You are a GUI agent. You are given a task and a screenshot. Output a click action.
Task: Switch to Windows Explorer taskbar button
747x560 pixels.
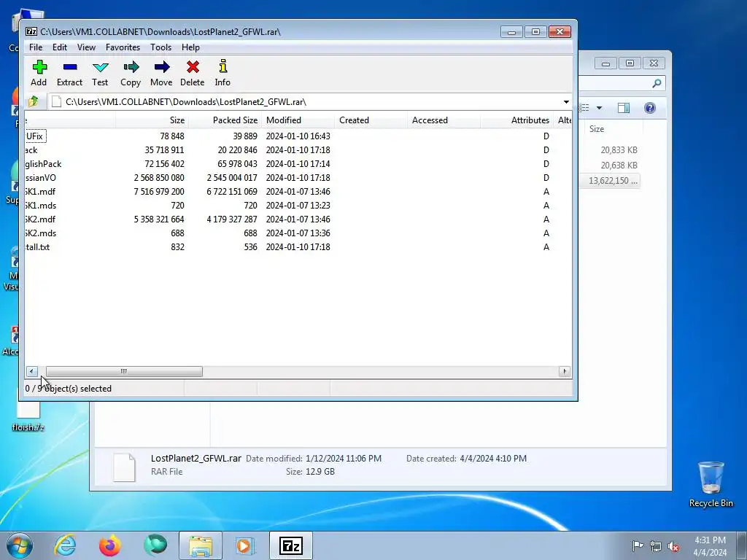point(201,545)
